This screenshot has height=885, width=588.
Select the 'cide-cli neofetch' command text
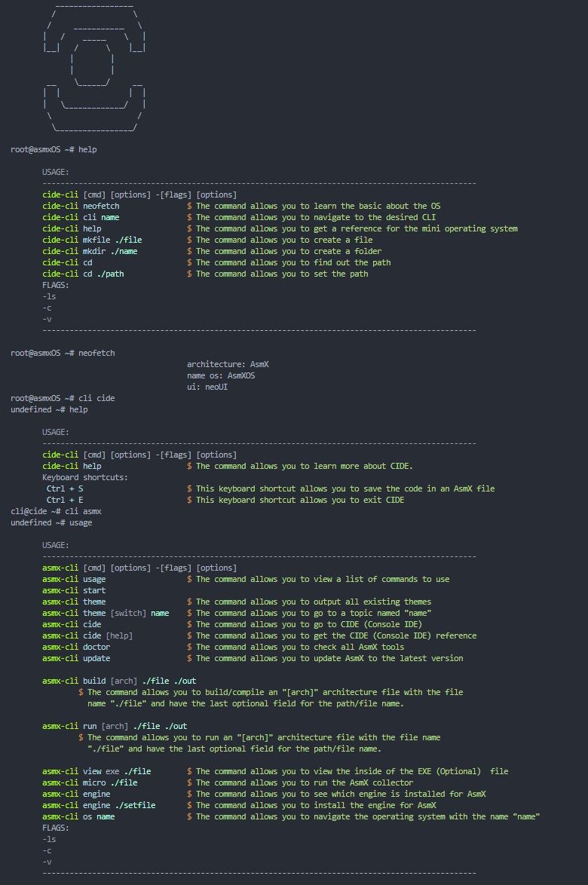tap(81, 206)
